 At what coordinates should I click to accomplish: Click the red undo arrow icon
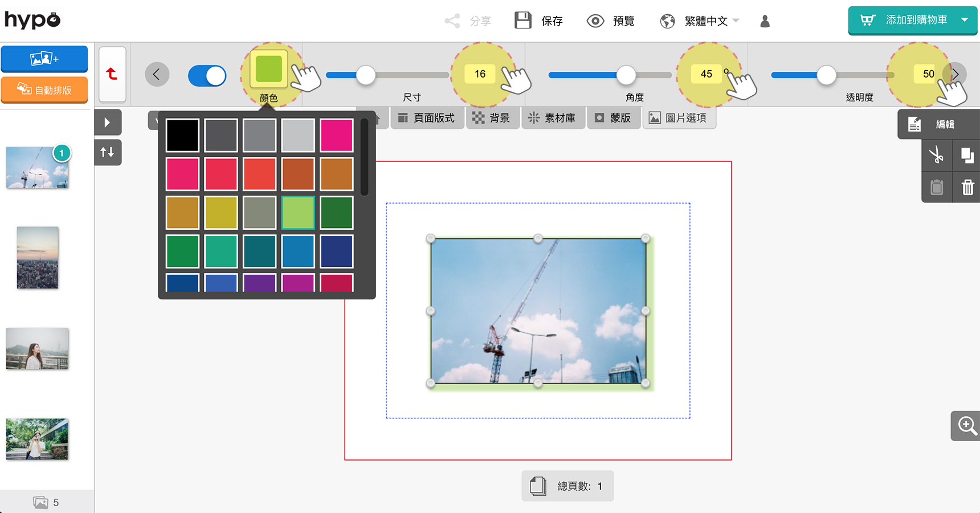[112, 74]
